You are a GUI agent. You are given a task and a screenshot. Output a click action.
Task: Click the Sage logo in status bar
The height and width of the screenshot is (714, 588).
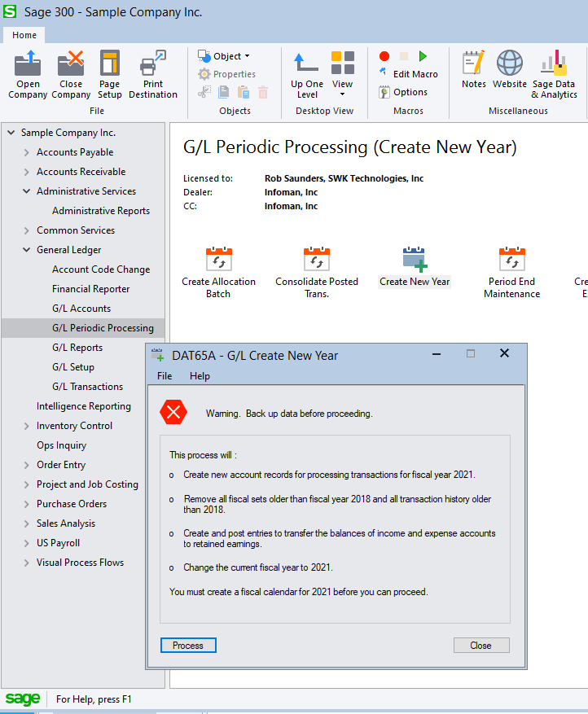coord(22,699)
